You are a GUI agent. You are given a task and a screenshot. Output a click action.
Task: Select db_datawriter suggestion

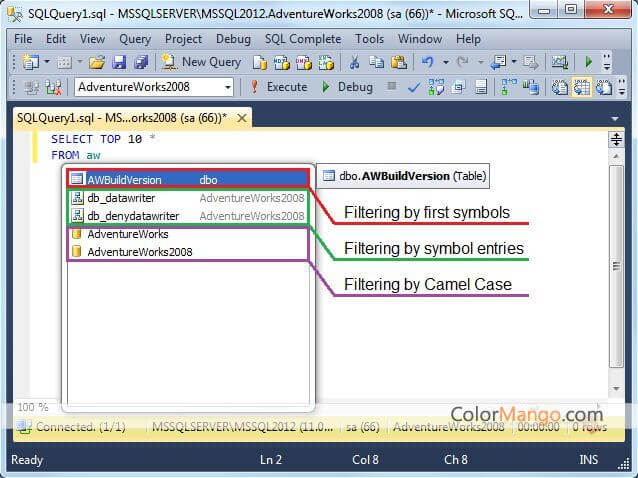click(188, 198)
